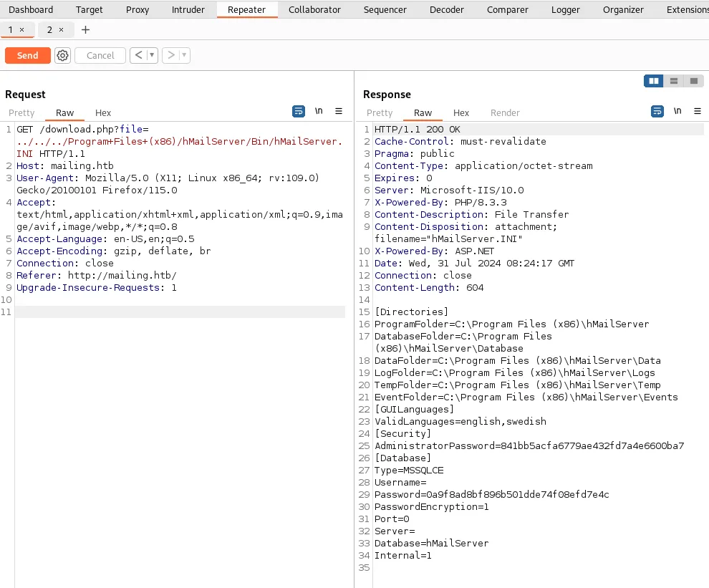Open the Logger tab
Screen dimensions: 709x588
coord(565,9)
